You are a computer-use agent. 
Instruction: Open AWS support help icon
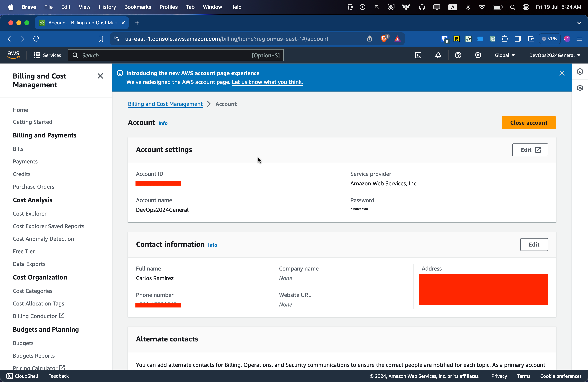pyautogui.click(x=458, y=55)
